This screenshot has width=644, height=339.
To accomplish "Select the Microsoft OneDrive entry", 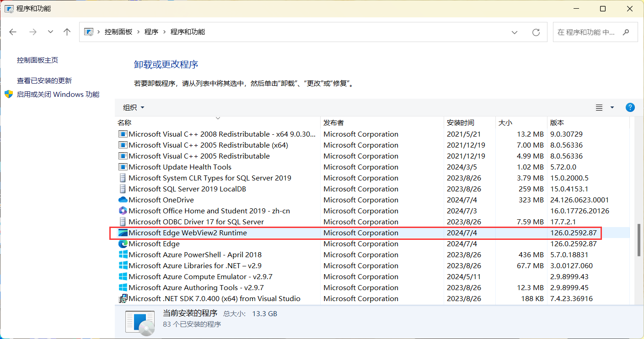I will [373, 200].
